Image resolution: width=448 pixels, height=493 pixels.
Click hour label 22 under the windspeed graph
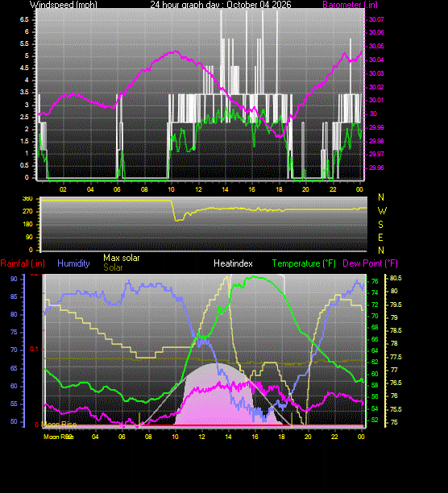pyautogui.click(x=333, y=189)
